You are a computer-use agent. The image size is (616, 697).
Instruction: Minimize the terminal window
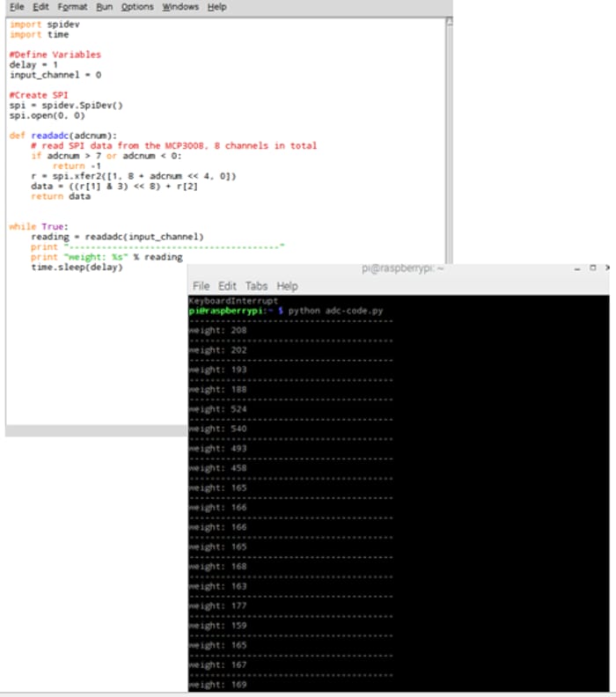click(x=577, y=268)
